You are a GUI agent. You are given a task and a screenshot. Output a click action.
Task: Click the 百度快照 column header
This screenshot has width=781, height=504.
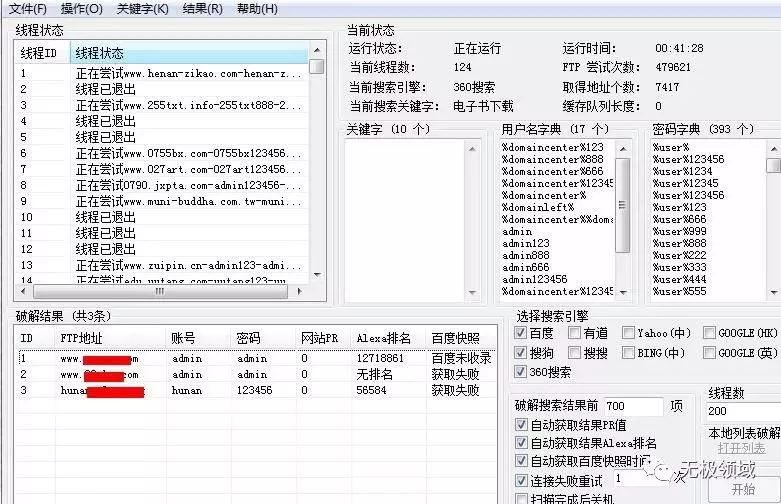pyautogui.click(x=461, y=338)
